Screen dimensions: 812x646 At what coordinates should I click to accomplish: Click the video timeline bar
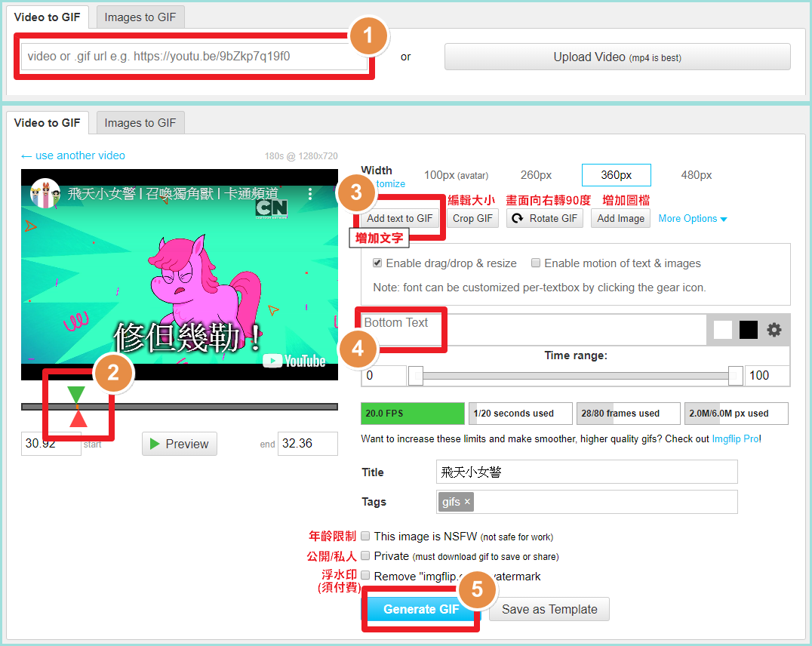(x=179, y=407)
